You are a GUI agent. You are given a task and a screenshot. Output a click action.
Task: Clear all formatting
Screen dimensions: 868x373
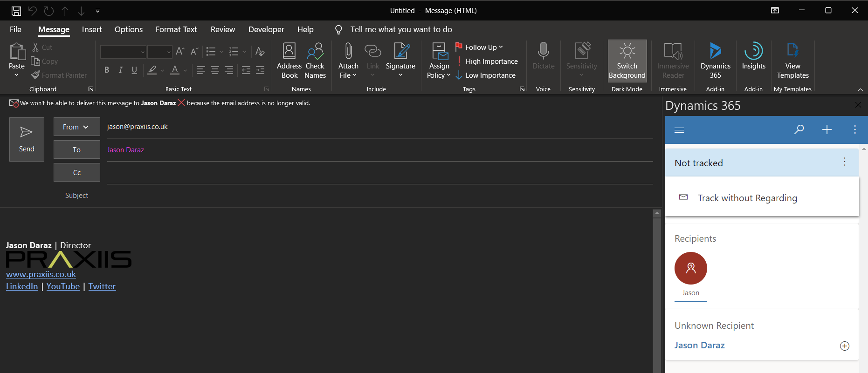tap(260, 51)
